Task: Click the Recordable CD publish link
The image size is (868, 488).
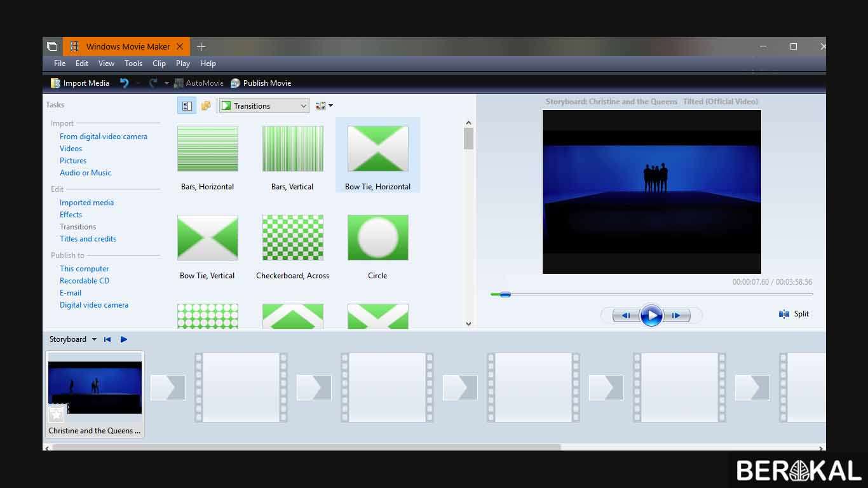Action: (85, 280)
